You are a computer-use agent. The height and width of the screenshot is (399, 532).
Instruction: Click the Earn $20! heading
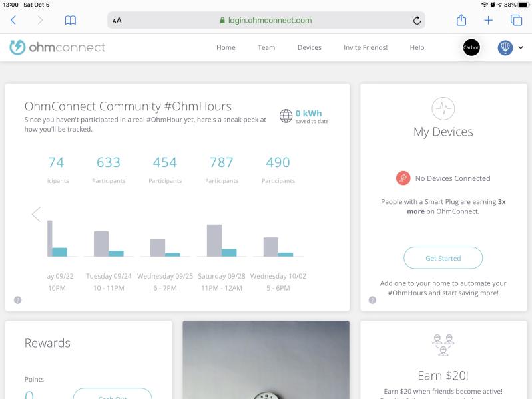click(443, 376)
